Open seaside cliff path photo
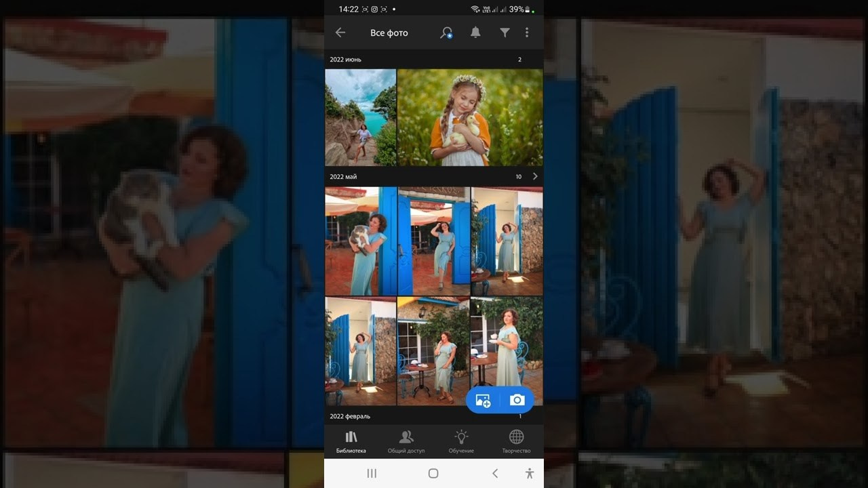The width and height of the screenshot is (868, 488). pos(360,117)
